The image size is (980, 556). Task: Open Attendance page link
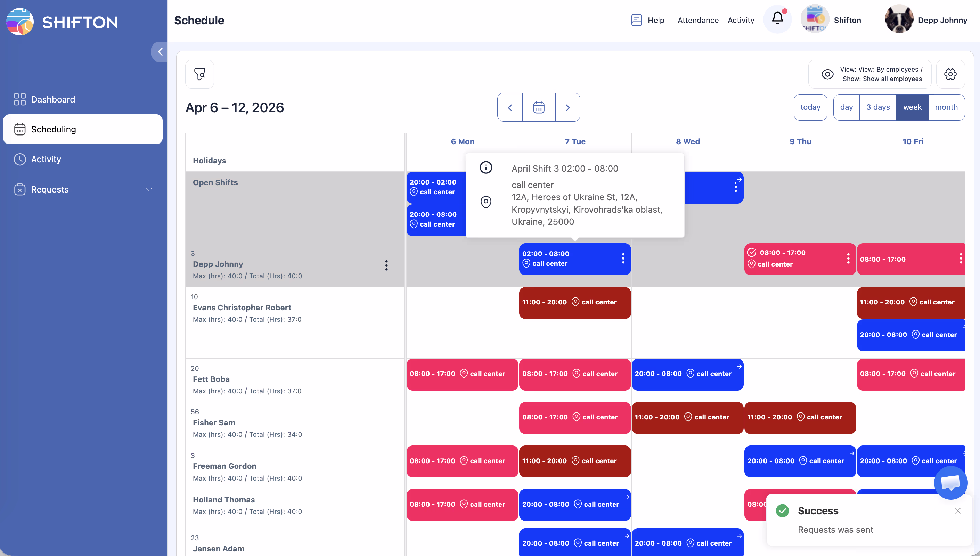698,20
